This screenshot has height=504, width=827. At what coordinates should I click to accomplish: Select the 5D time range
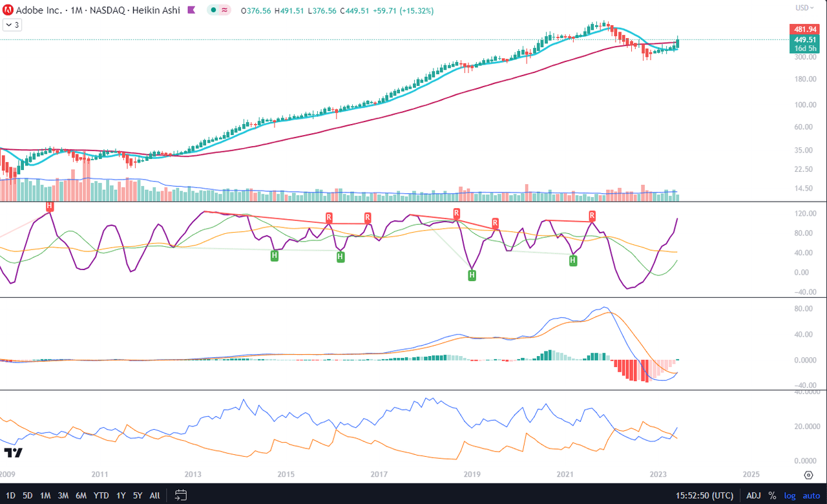coord(28,496)
